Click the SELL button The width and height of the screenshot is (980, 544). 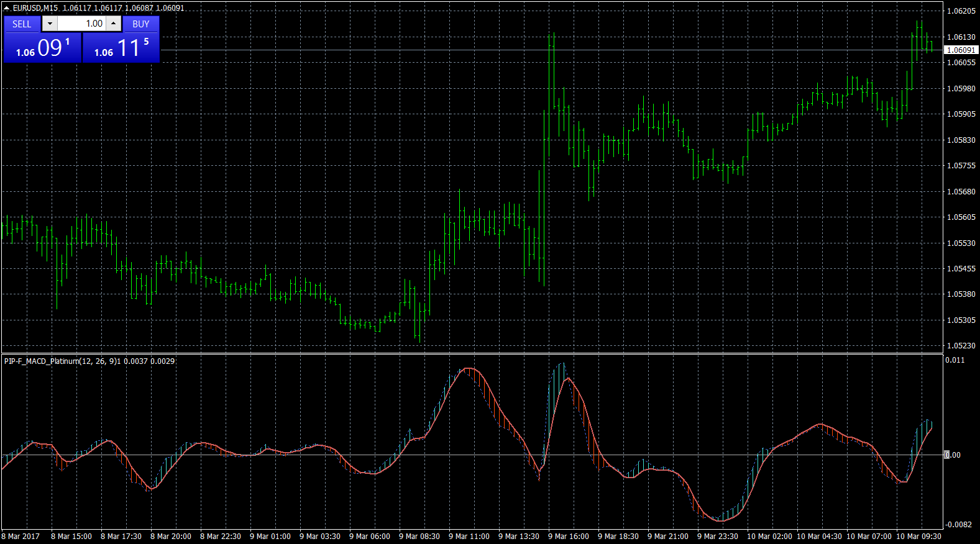[x=22, y=24]
